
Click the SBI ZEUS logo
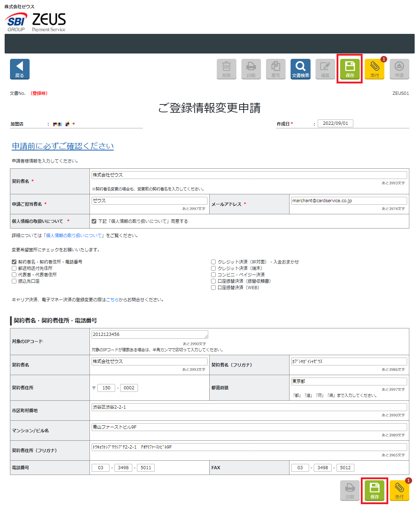point(35,21)
